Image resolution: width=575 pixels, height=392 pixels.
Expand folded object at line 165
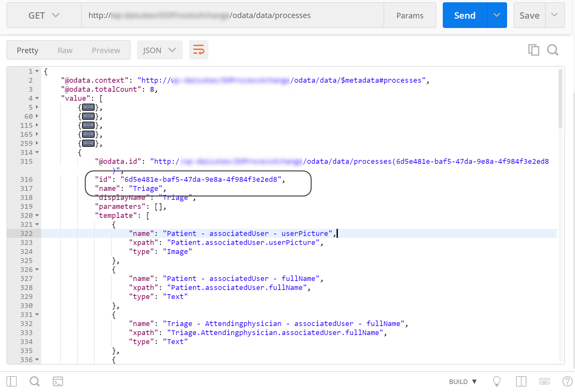(x=37, y=134)
